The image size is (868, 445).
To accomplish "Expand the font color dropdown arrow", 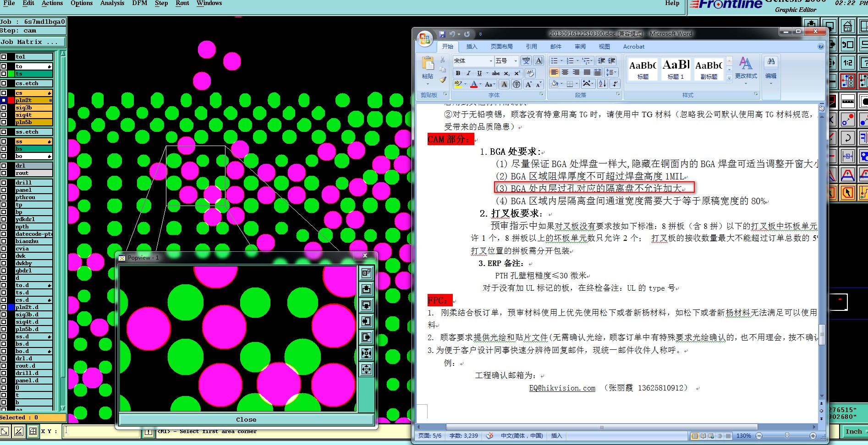I will coord(481,84).
